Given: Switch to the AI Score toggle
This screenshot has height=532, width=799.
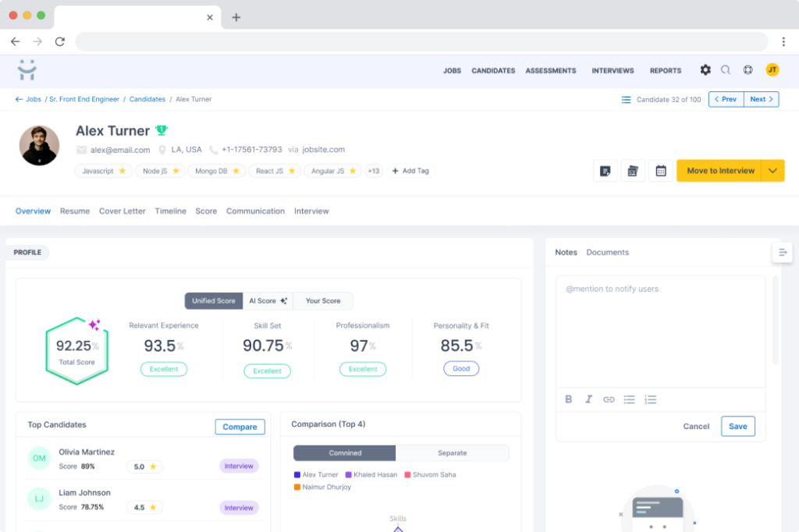Looking at the screenshot, I should tap(267, 301).
